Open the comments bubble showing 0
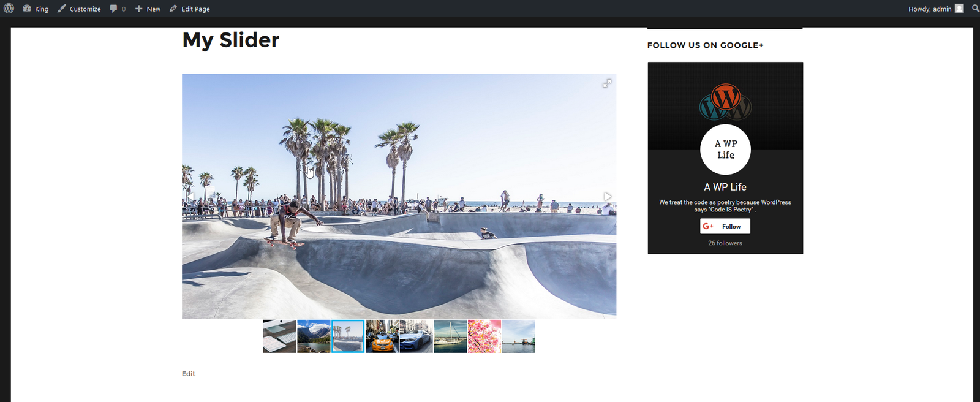This screenshot has height=402, width=980. (118, 9)
